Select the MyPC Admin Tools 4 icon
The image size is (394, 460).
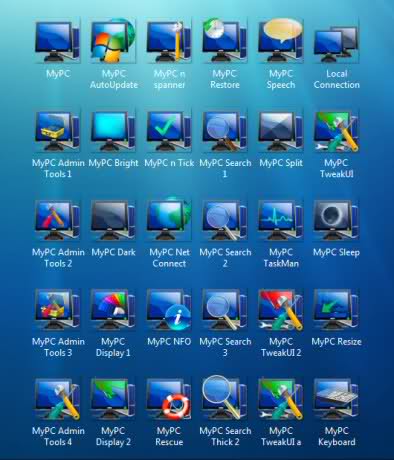57,398
